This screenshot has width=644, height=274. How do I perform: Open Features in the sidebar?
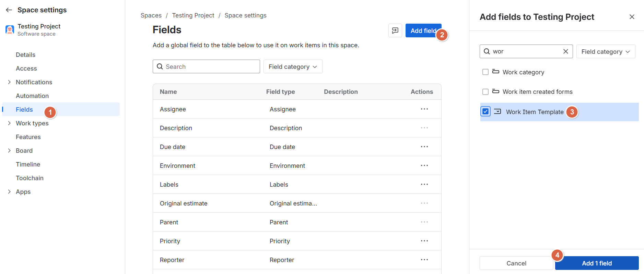click(28, 137)
